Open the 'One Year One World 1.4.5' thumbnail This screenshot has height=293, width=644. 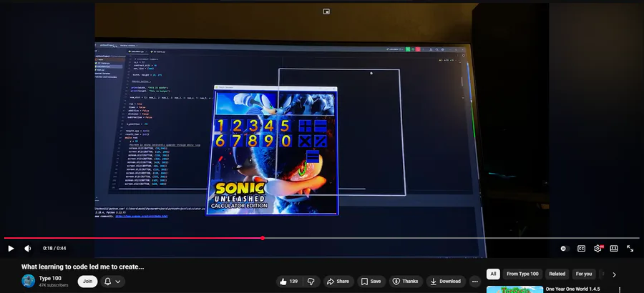tap(514, 289)
